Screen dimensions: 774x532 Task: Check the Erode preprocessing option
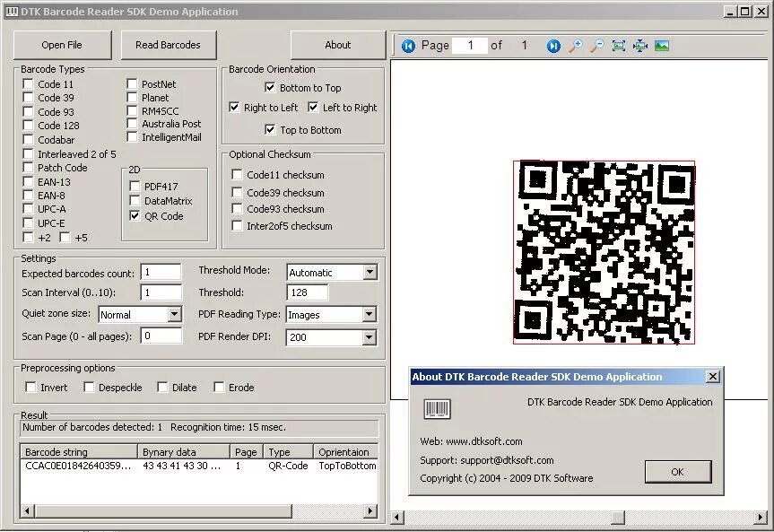pyautogui.click(x=219, y=388)
